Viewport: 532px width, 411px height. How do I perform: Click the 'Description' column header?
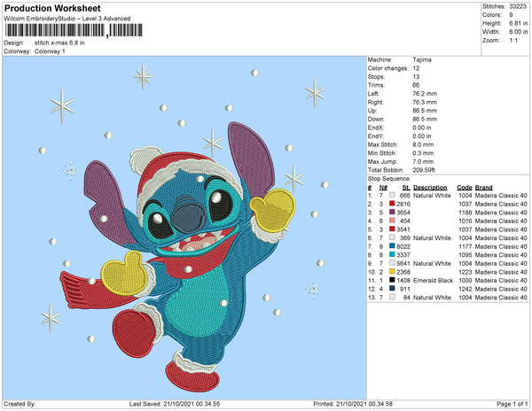(430, 188)
